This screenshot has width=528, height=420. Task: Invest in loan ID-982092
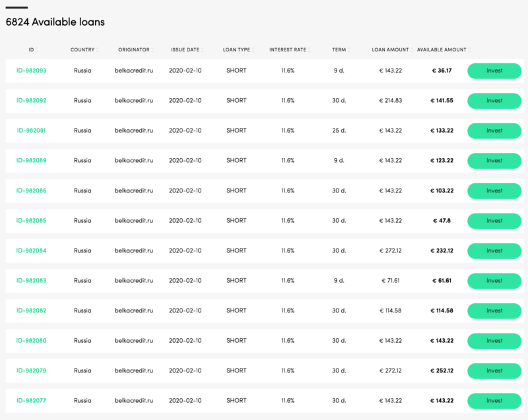[x=494, y=101]
